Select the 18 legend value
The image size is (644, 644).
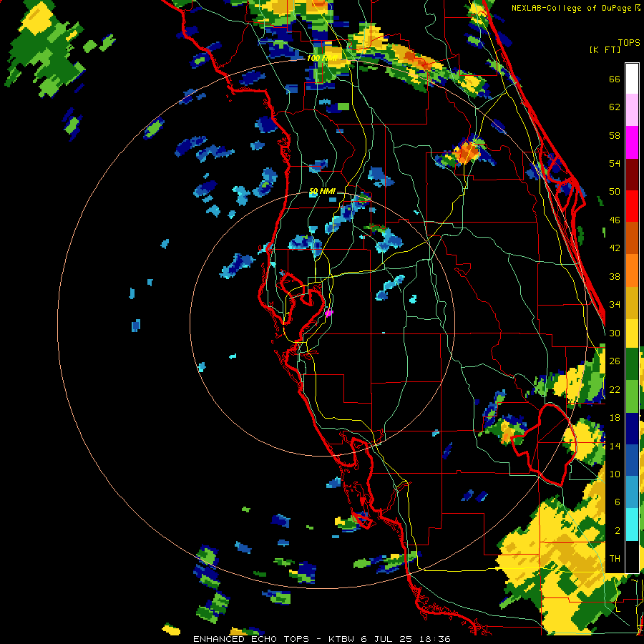[x=615, y=418]
